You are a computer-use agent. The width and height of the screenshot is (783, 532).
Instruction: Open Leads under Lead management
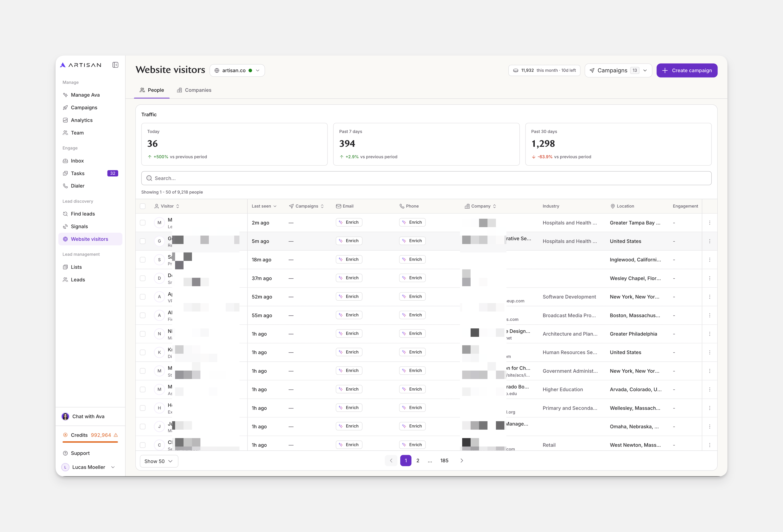coord(90,280)
